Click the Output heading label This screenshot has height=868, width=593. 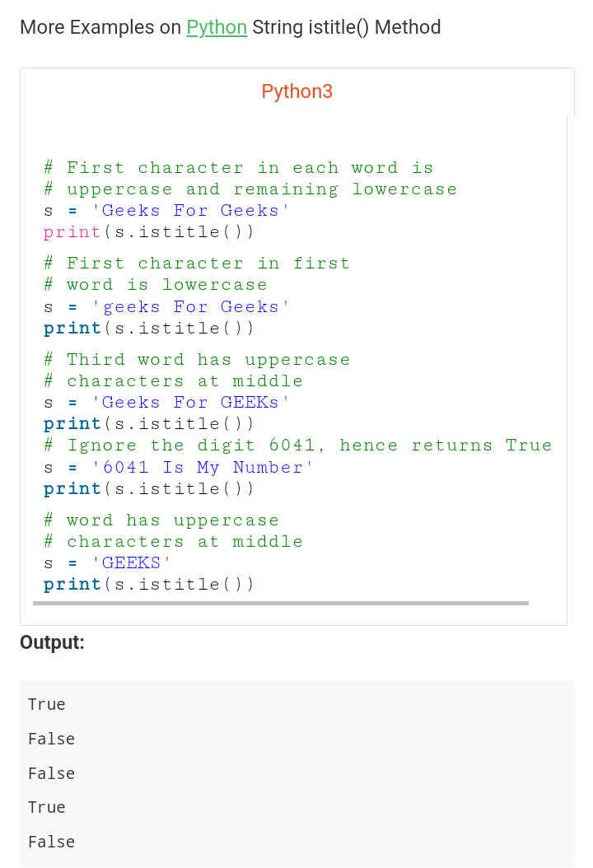pos(52,642)
